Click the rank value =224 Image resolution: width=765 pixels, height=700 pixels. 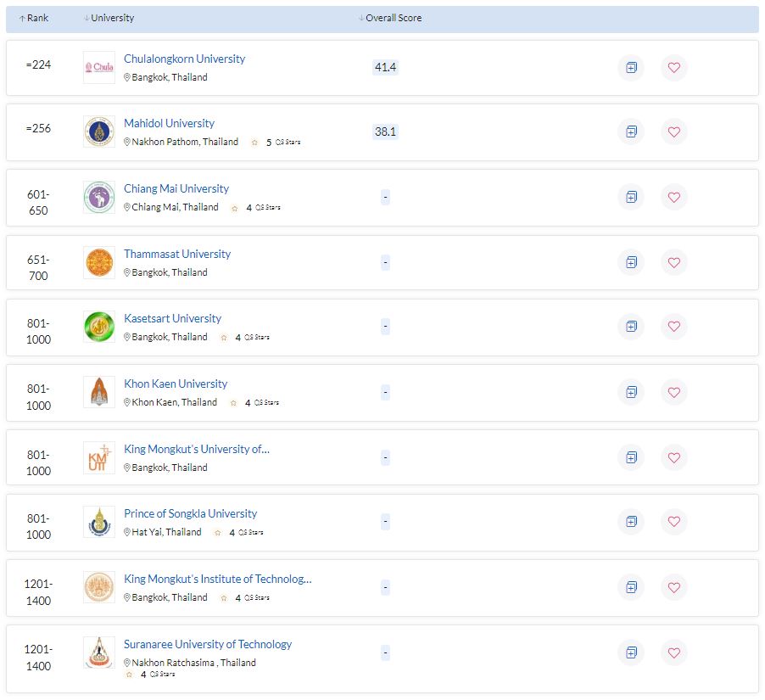[38, 64]
